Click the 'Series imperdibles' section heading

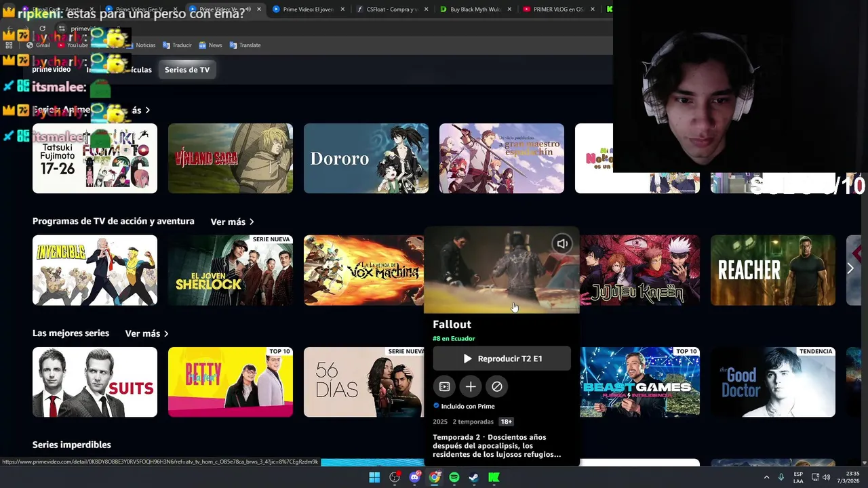(x=72, y=445)
